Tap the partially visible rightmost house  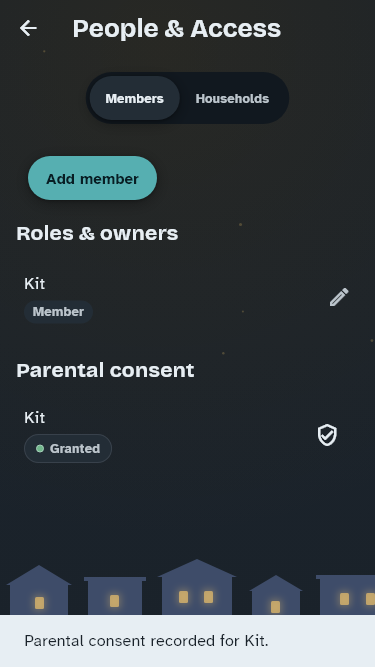345,595
